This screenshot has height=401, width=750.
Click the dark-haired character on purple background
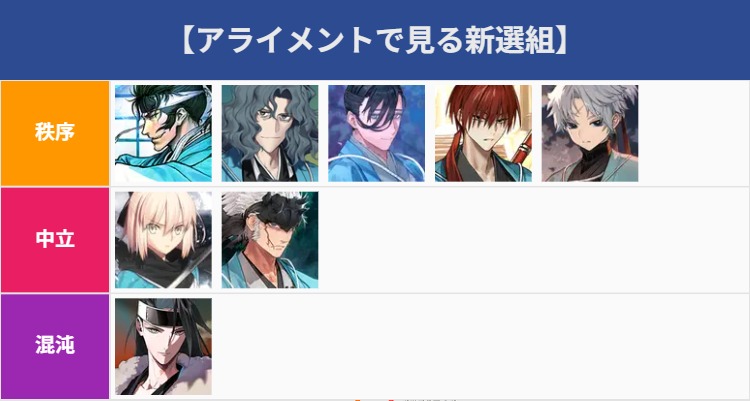tap(376, 134)
